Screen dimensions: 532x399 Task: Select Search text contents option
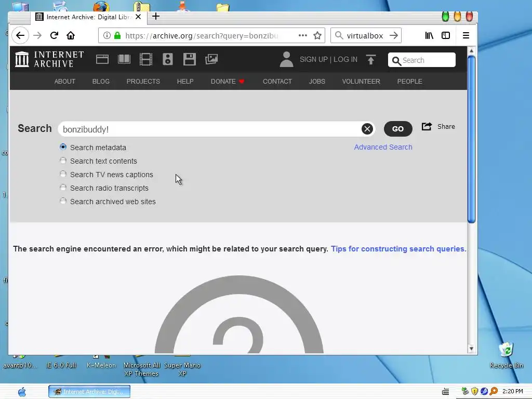[x=63, y=160]
